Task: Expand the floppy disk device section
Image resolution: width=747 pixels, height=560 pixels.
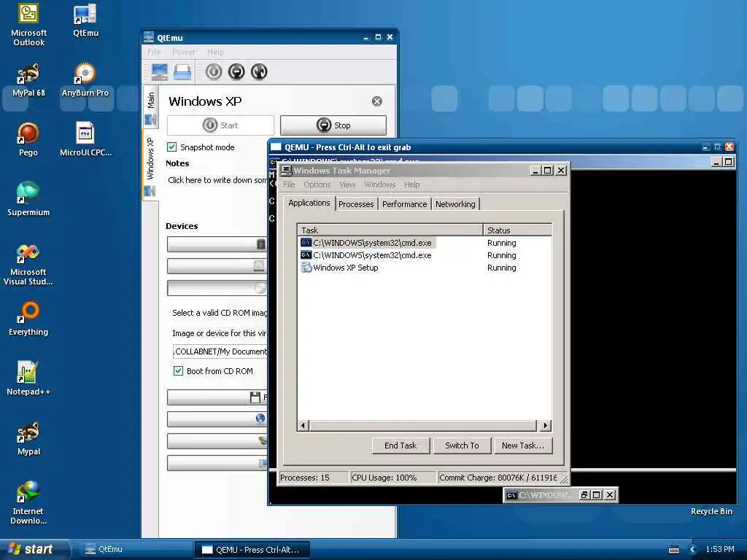Action: tap(217, 397)
